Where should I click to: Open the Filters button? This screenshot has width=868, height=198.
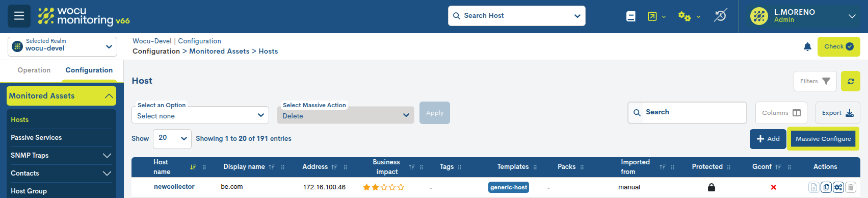click(x=815, y=81)
